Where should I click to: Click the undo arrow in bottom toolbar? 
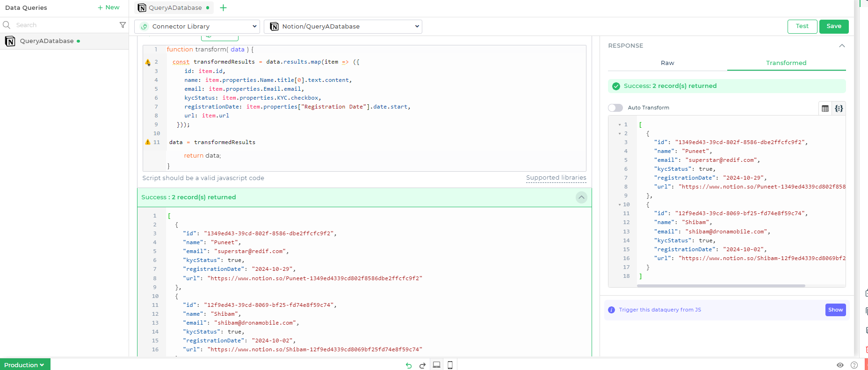click(x=409, y=365)
